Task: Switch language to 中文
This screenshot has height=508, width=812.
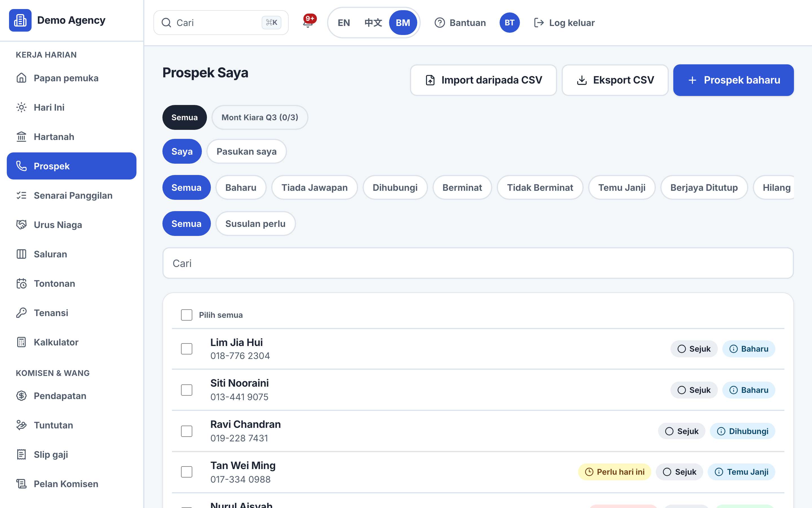Action: [373, 23]
